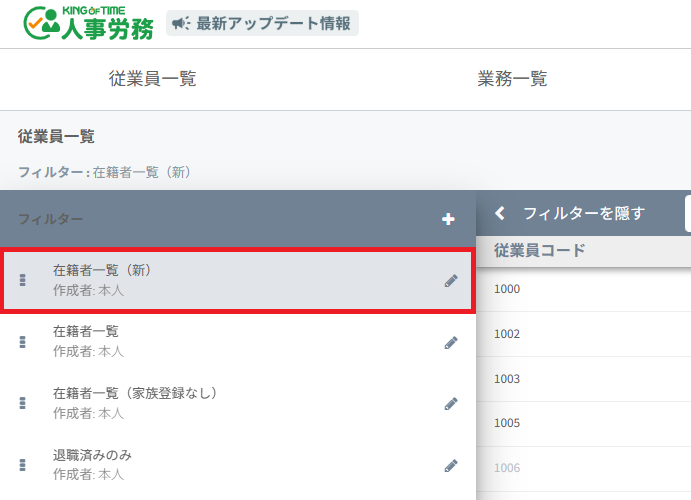Click the KING OF TIME 人事労務 logo
The image size is (691, 500).
(88, 23)
